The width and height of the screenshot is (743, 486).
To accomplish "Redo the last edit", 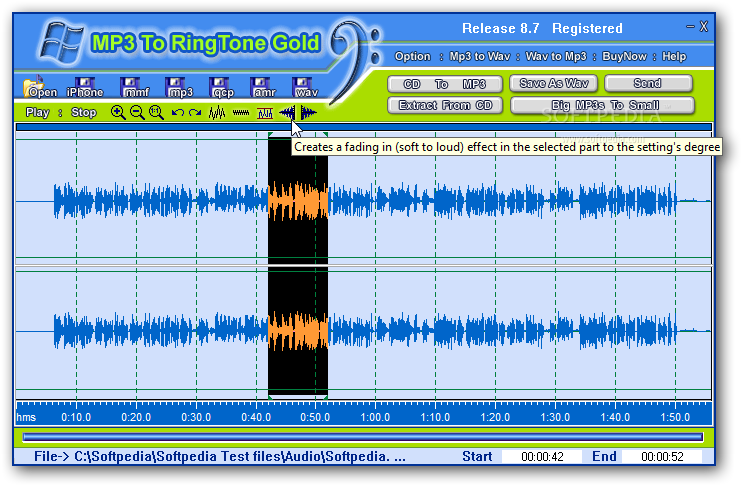I will pos(195,113).
